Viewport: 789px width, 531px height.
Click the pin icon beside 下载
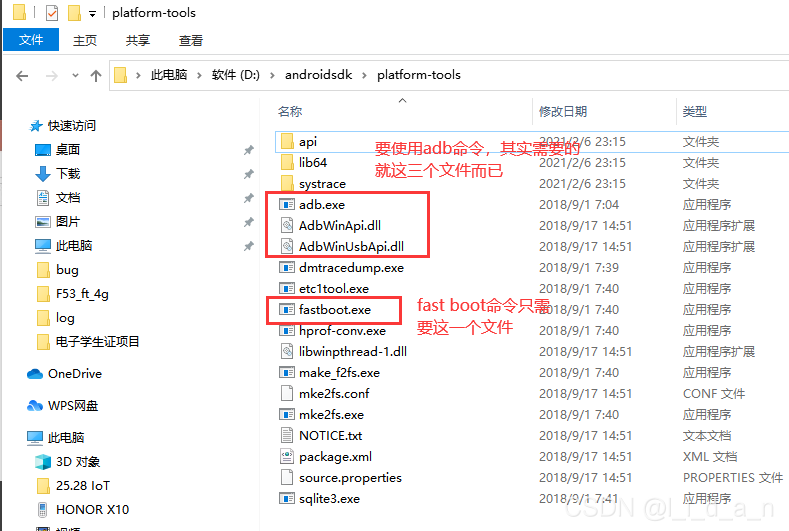[x=249, y=174]
